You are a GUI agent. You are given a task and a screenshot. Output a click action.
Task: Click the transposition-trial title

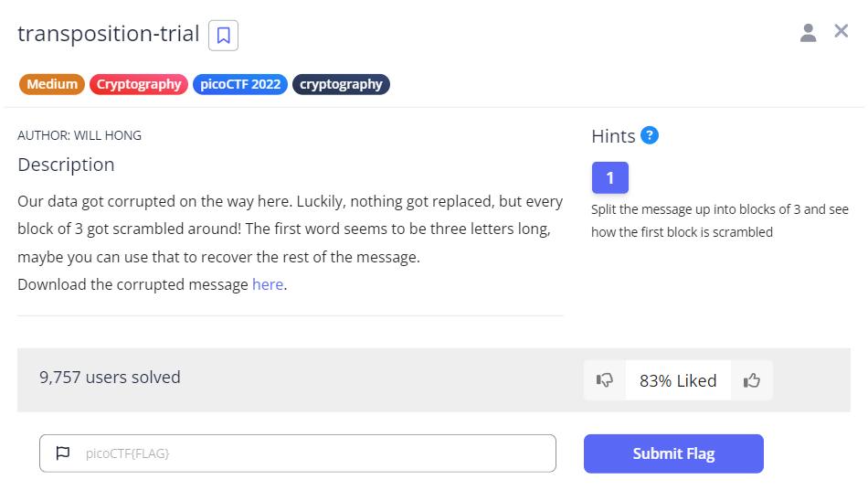point(108,34)
